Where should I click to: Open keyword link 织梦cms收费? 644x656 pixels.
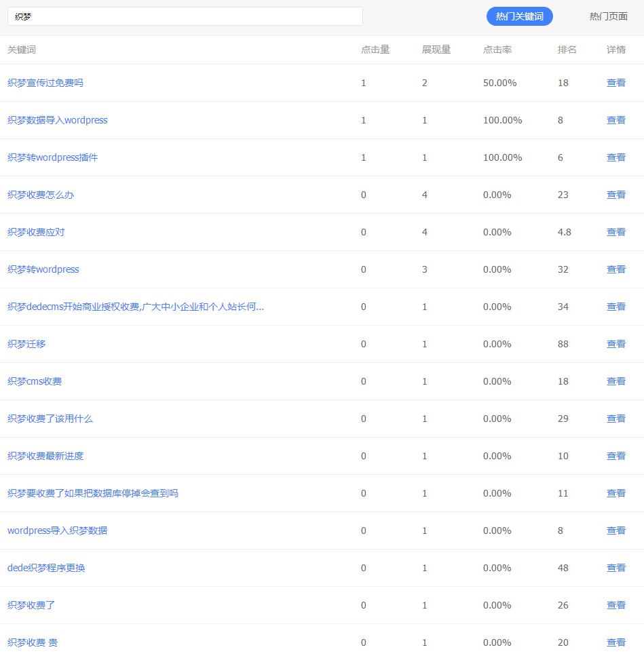pos(35,381)
